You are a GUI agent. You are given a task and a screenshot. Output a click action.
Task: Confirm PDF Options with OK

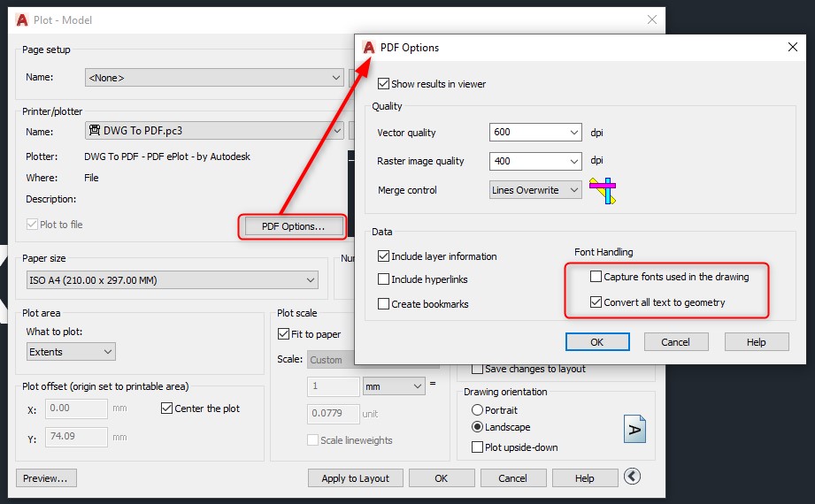coord(597,342)
